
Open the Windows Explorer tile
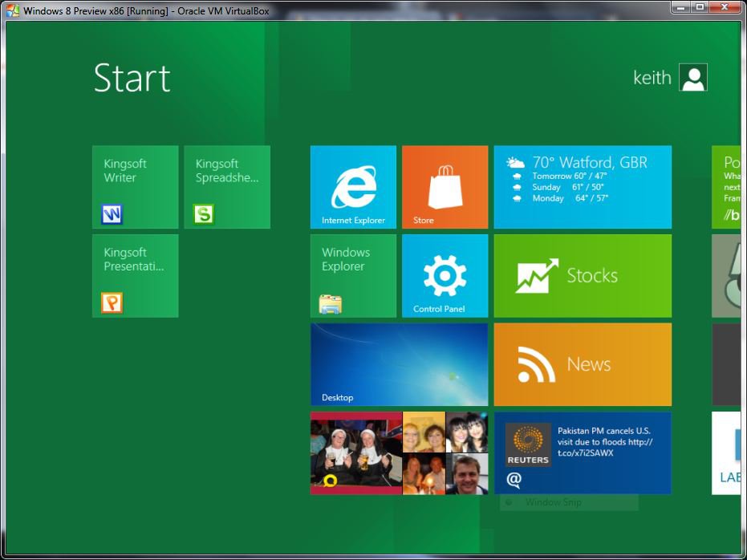tap(353, 276)
